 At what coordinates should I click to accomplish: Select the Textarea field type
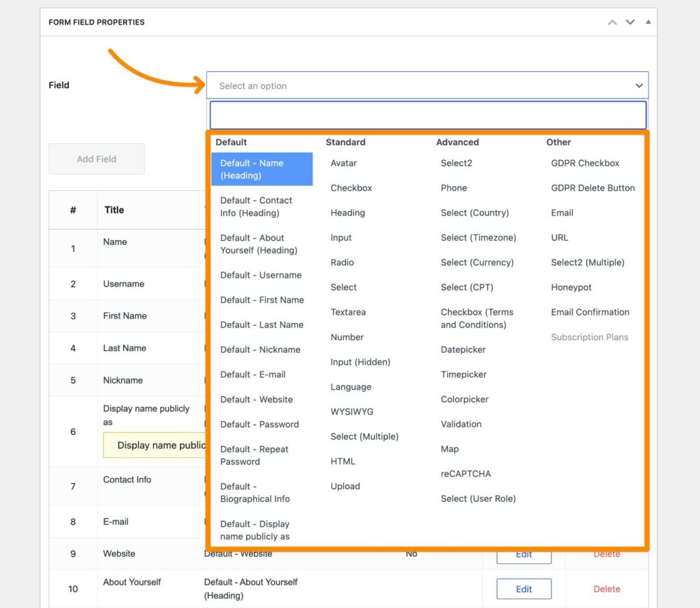(348, 313)
